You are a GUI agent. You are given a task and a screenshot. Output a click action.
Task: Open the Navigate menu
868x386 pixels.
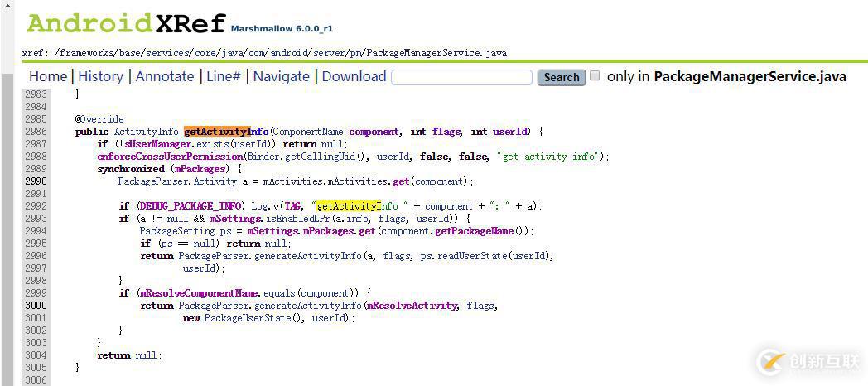click(282, 76)
